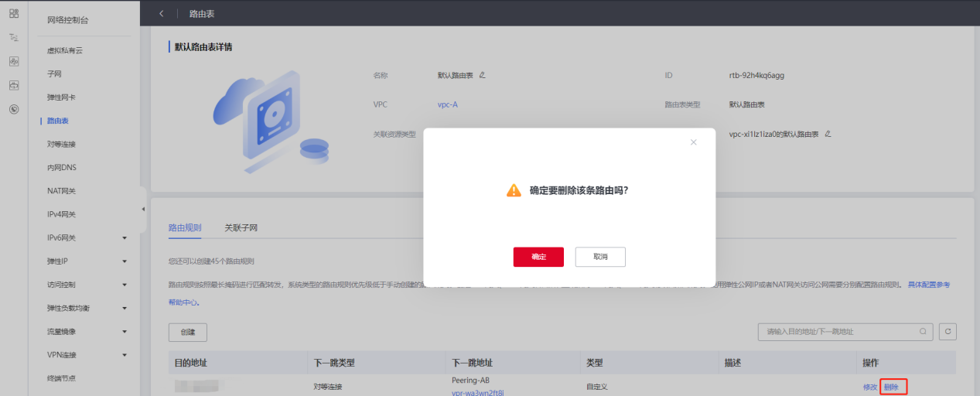Click the 目的地址 column header
The width and height of the screenshot is (980, 396).
coord(190,363)
